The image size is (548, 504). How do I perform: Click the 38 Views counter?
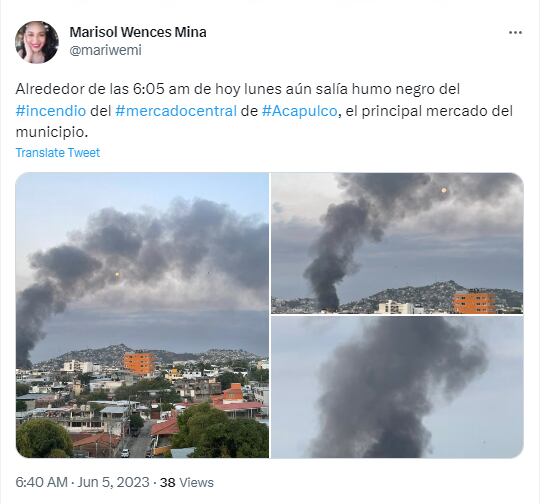(187, 483)
